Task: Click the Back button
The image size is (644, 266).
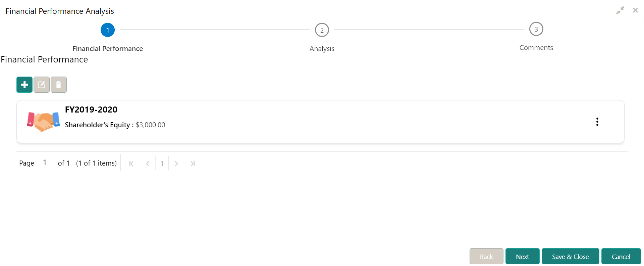Action: 486,256
